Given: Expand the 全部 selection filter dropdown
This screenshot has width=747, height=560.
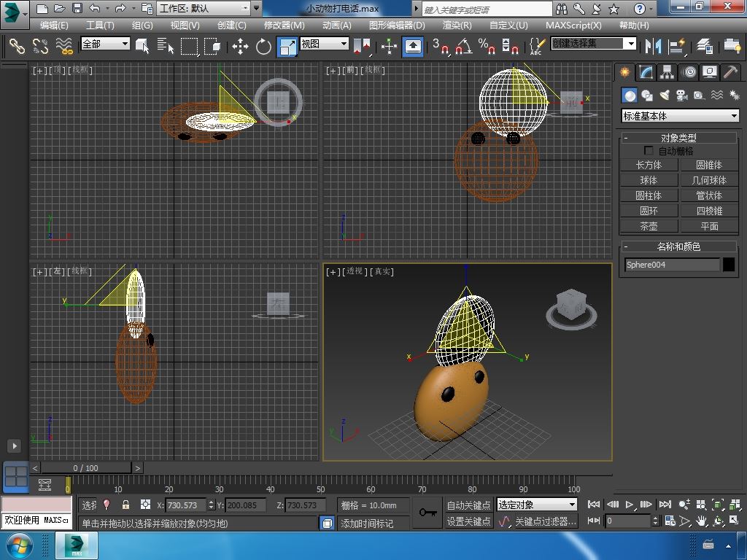Looking at the screenshot, I should 105,44.
